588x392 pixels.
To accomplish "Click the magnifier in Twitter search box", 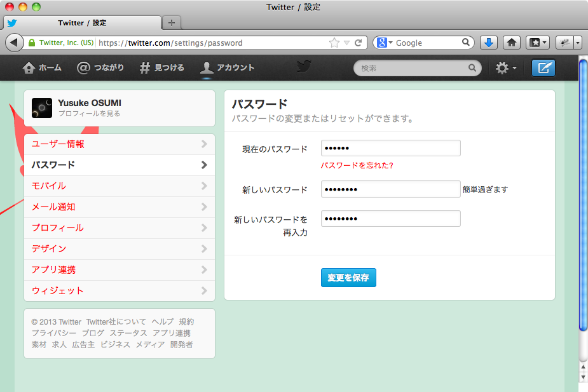I will 472,68.
